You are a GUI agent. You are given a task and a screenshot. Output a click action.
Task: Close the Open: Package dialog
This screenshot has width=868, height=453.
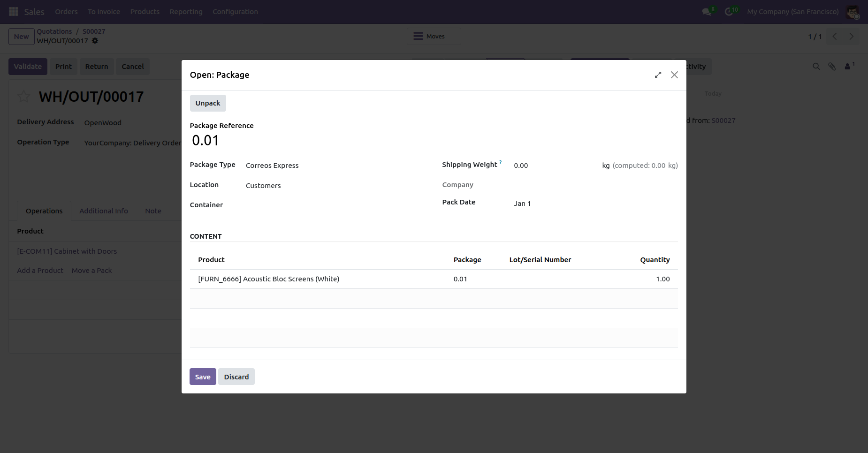click(x=674, y=75)
